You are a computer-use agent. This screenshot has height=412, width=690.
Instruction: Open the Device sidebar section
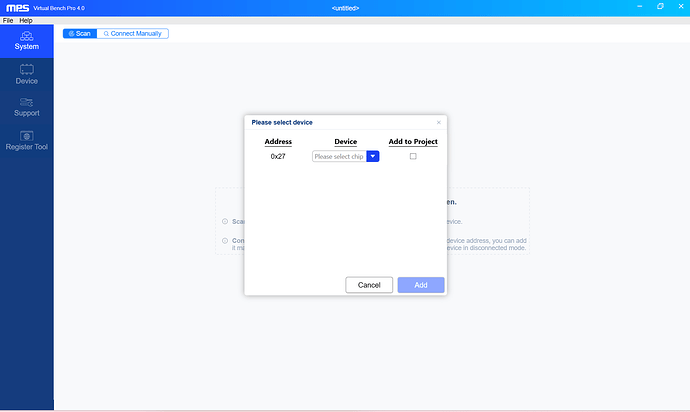click(26, 74)
